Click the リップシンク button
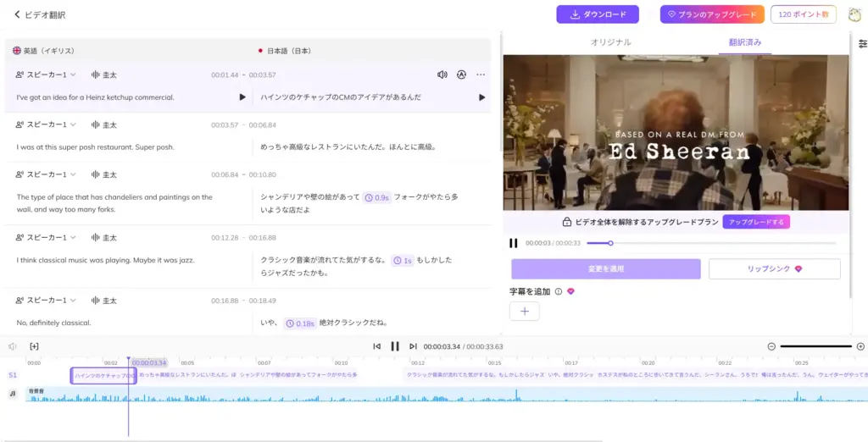The width and height of the screenshot is (868, 442). coord(774,269)
